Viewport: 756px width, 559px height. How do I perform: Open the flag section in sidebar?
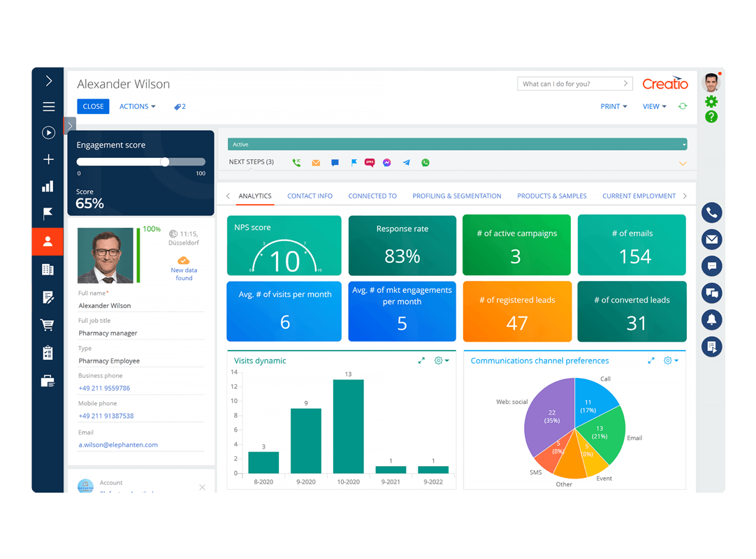[48, 214]
